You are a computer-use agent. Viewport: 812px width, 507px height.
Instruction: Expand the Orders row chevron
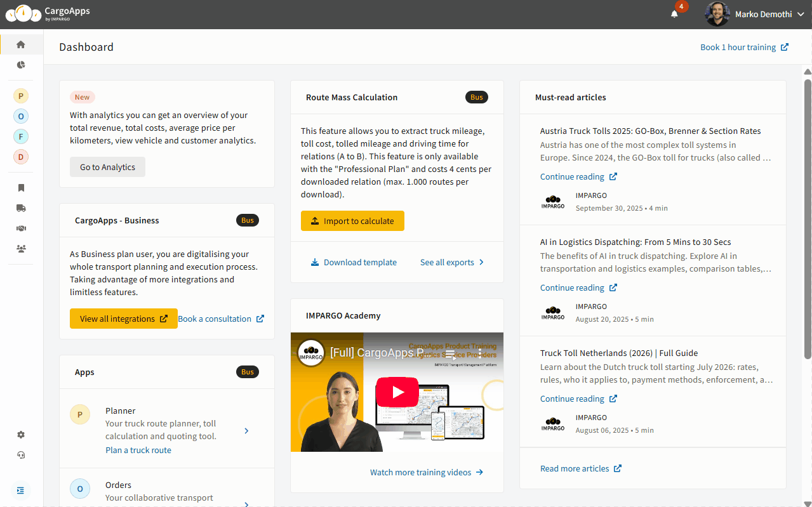tap(247, 504)
